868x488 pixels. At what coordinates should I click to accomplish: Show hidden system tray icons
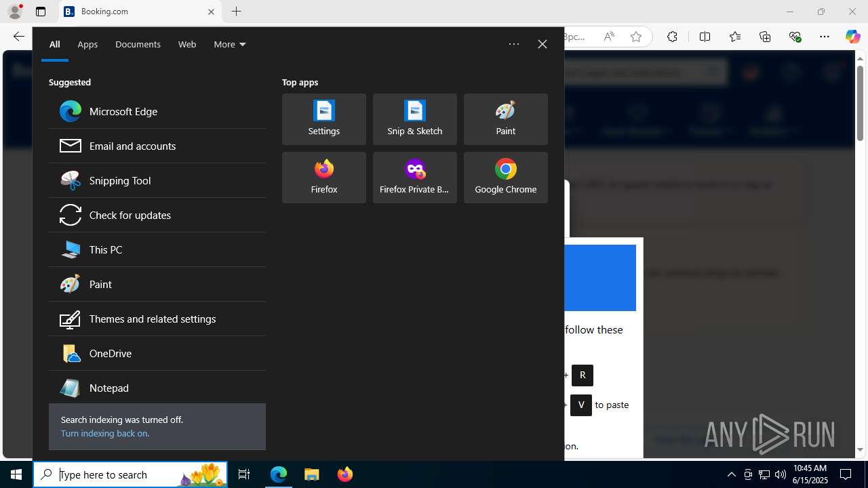pyautogui.click(x=731, y=474)
